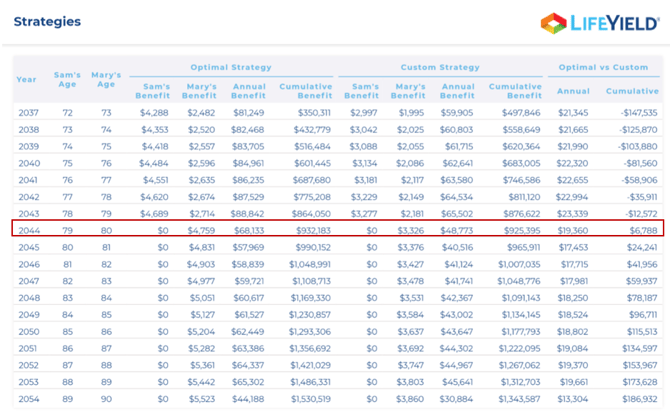Click the $57,969 annual benefit value
670x415 pixels.
coord(249,247)
